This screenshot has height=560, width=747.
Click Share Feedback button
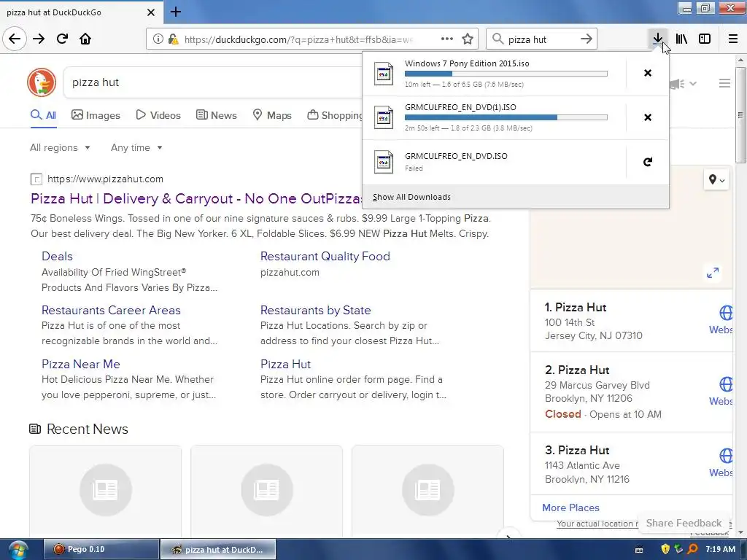pyautogui.click(x=684, y=523)
